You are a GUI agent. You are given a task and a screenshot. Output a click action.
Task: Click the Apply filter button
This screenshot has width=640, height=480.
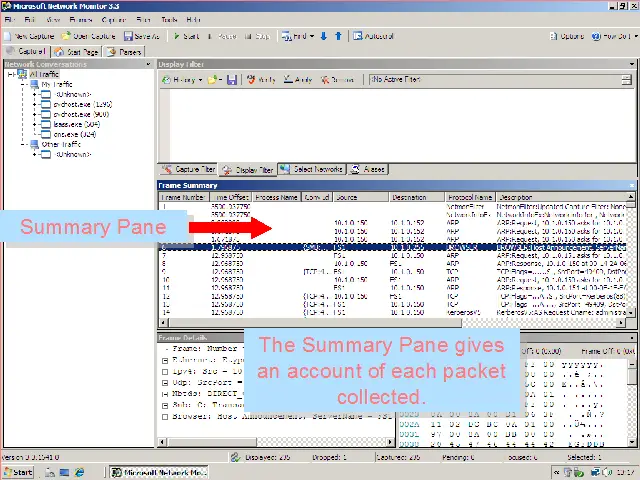[x=298, y=80]
